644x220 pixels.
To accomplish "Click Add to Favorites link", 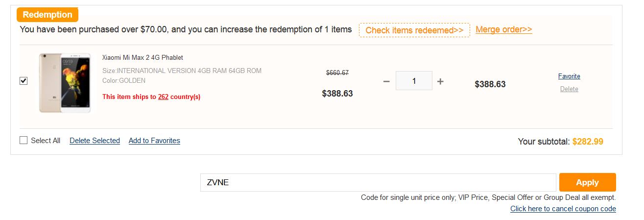I will [154, 141].
